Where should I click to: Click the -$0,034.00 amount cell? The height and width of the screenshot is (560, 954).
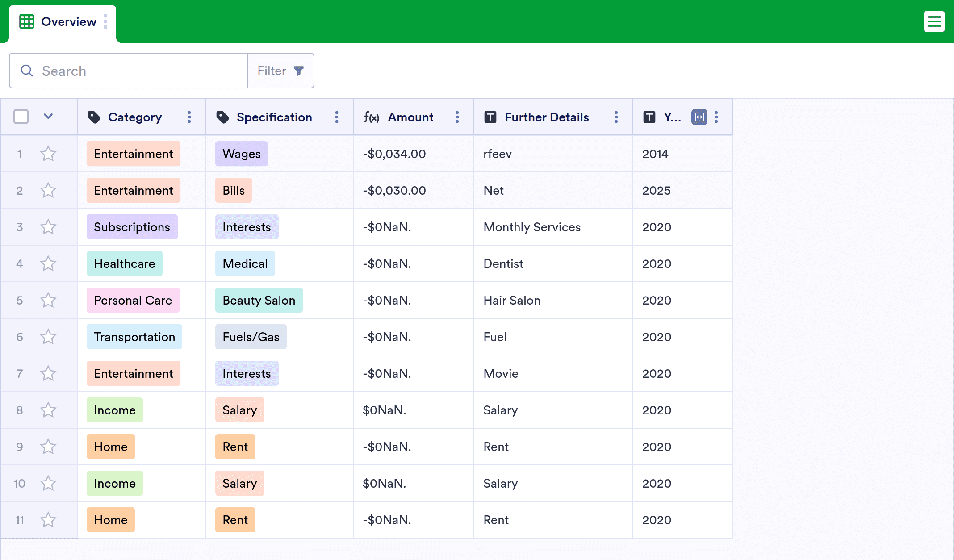(x=414, y=154)
